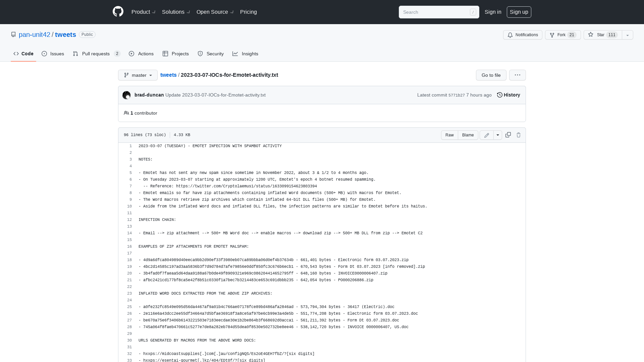This screenshot has width=644, height=362.
Task: Expand the wrench options dropdown
Action: pyautogui.click(x=498, y=135)
